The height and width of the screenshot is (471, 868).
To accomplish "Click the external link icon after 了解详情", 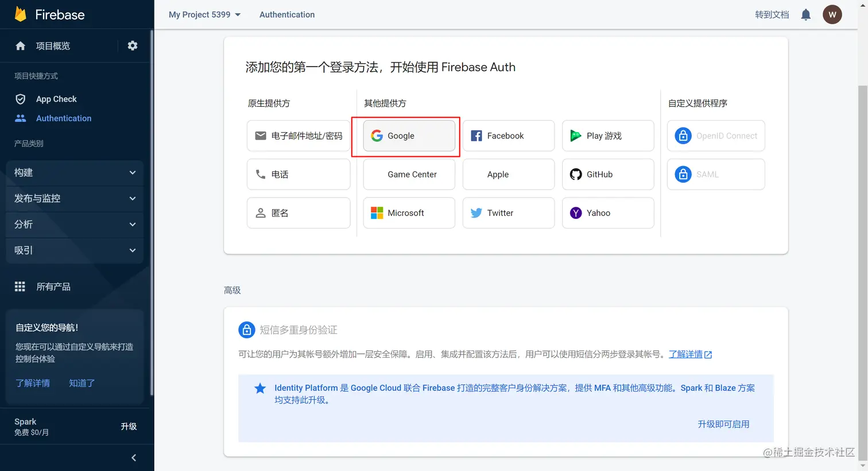I will [x=708, y=355].
